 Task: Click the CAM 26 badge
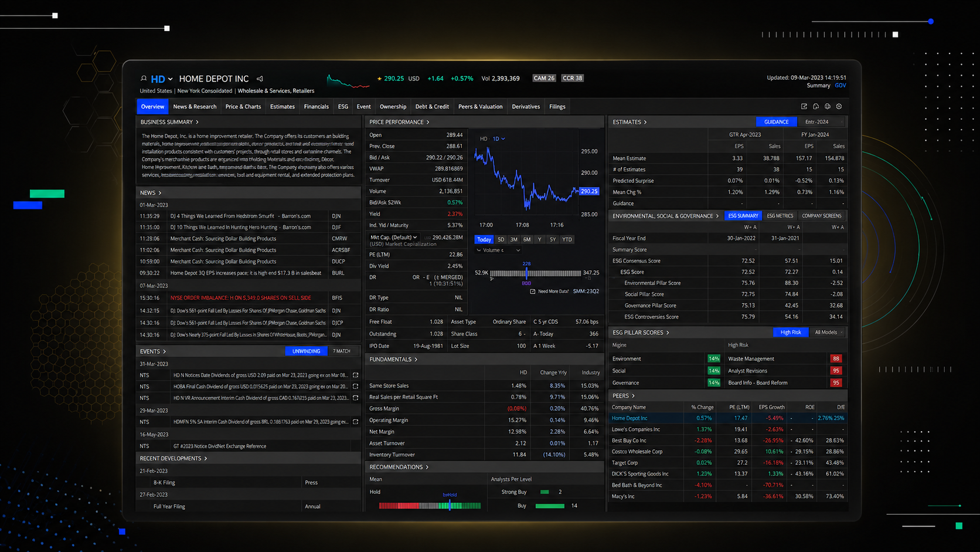(x=544, y=78)
